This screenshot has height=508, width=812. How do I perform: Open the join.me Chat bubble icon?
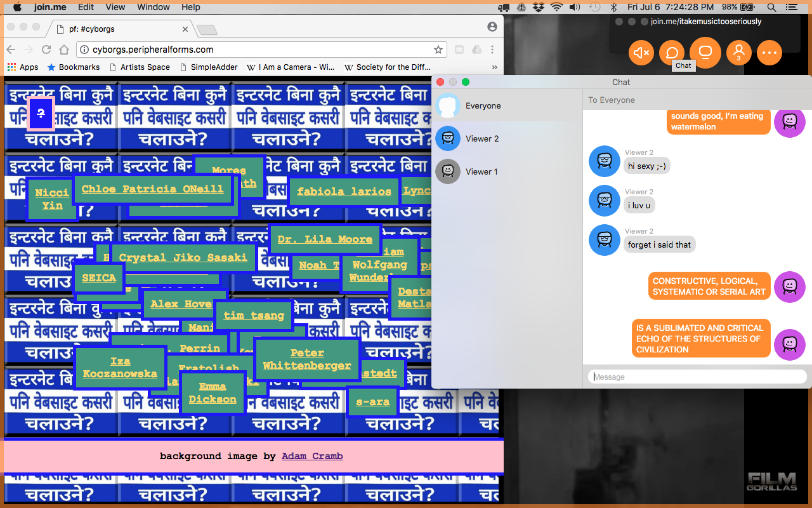click(672, 53)
